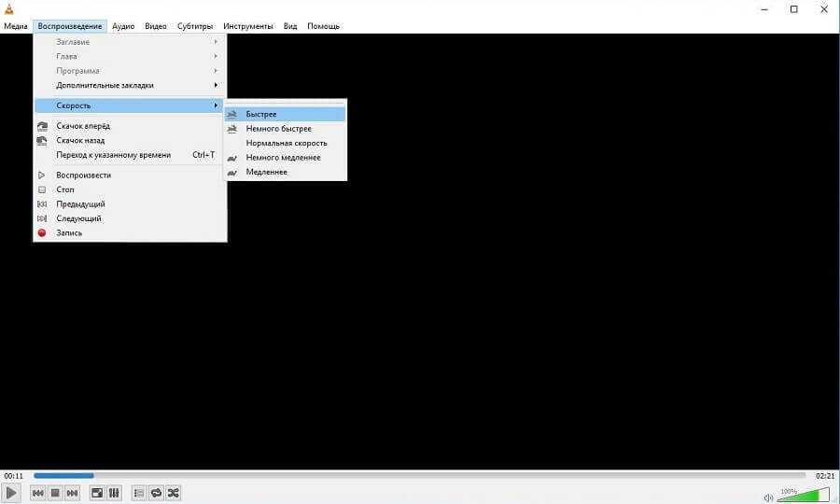Click the next track button in toolbar
This screenshot has width=840, height=504.
(x=72, y=493)
